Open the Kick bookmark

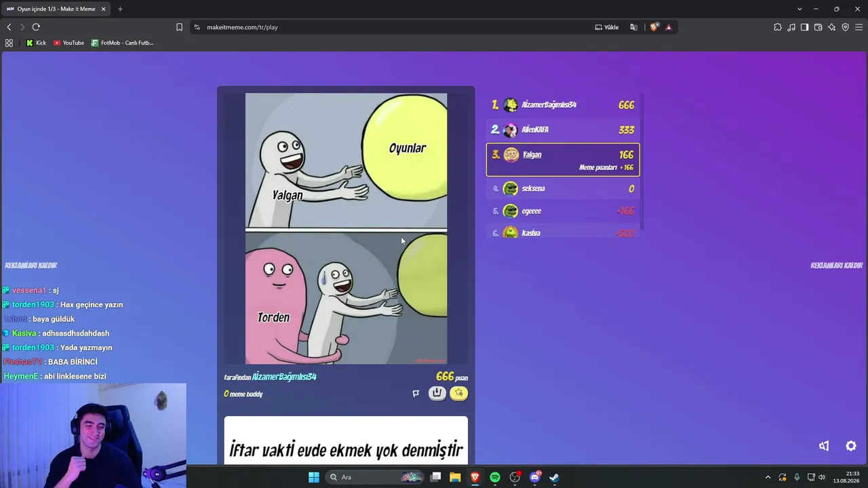tap(36, 43)
